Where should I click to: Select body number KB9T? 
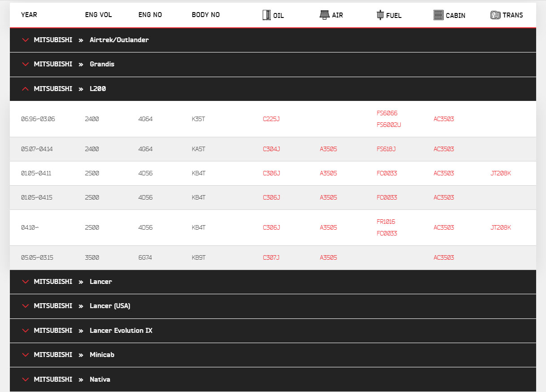pyautogui.click(x=199, y=257)
